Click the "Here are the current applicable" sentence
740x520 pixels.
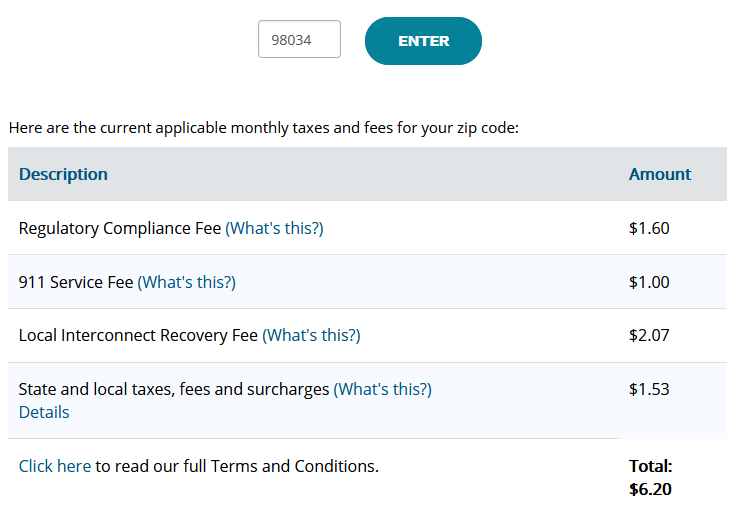(263, 128)
